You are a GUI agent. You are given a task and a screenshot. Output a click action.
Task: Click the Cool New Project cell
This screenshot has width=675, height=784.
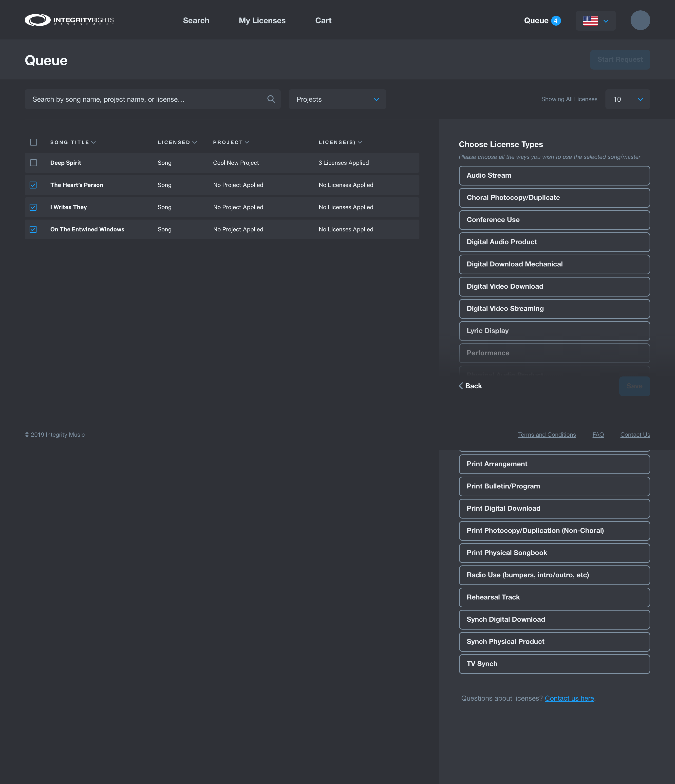[x=236, y=163]
